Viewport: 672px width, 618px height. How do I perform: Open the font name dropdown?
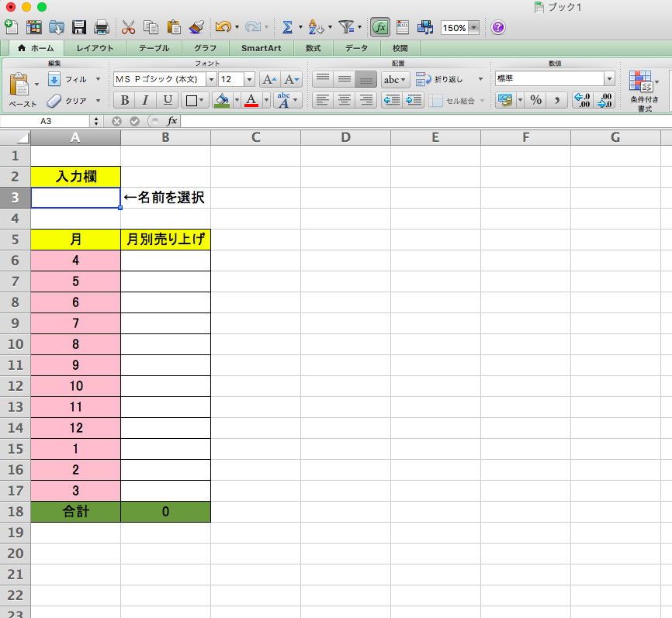pos(211,79)
